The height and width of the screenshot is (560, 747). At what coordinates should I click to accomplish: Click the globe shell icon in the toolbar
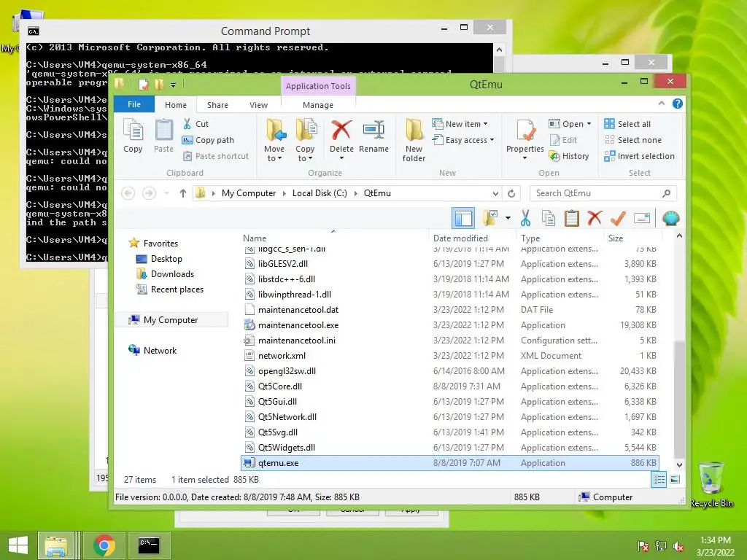coord(671,218)
